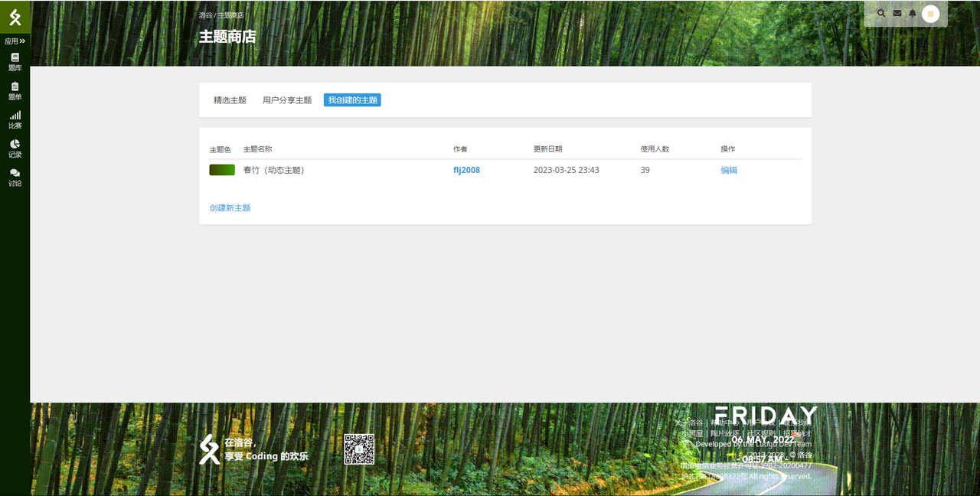Open the user avatar menu

tap(931, 14)
